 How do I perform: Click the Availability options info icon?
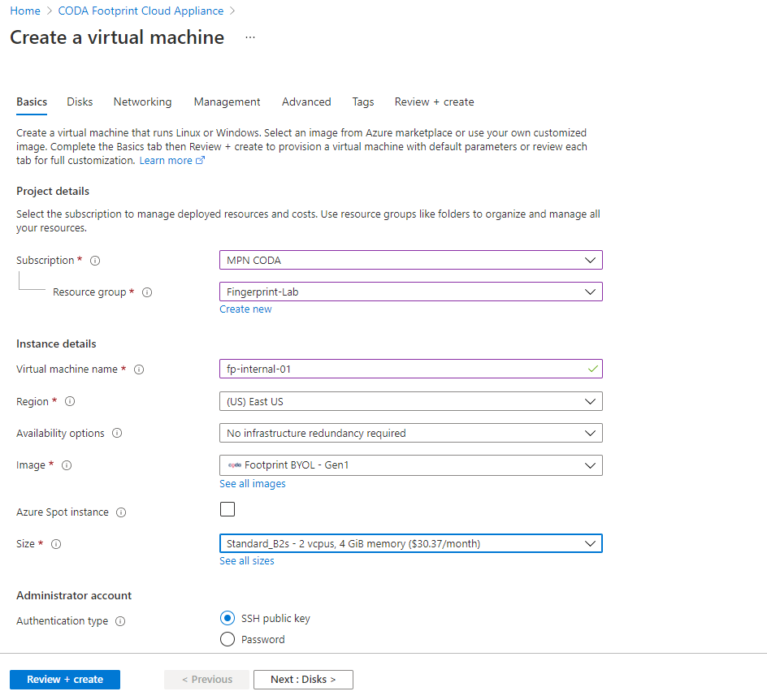point(117,433)
